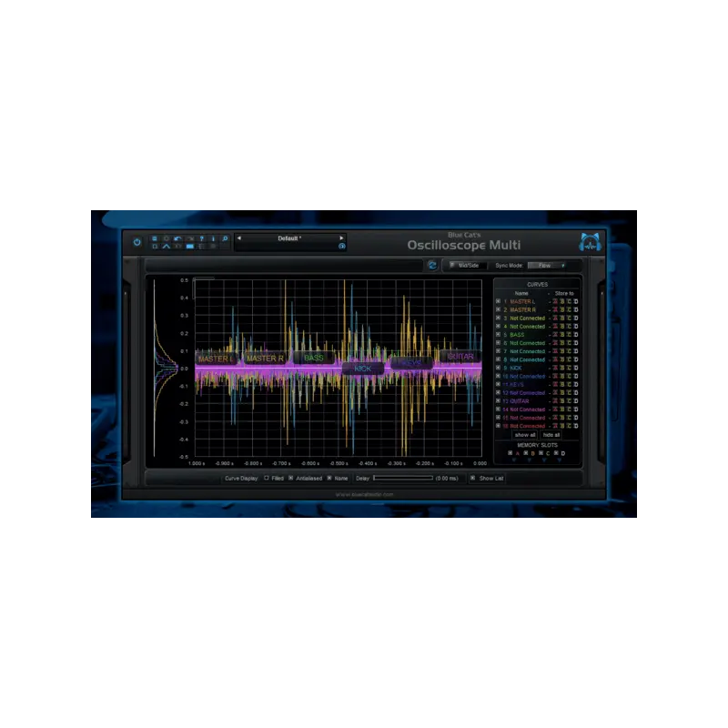Viewport: 728px width, 728px height.
Task: Expand the arrow under memory slot A
Action: [514, 460]
